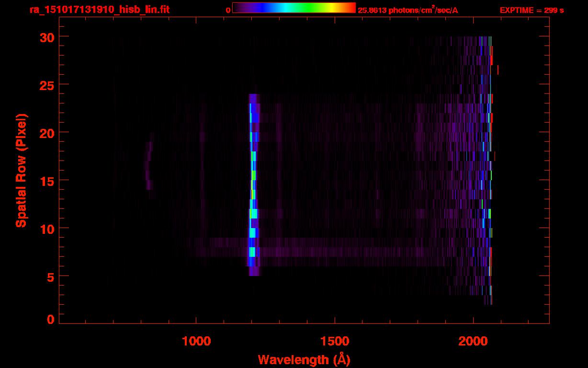Click the 25.8613 photons/cm²/sec/A label
The image size is (588, 368).
(408, 10)
